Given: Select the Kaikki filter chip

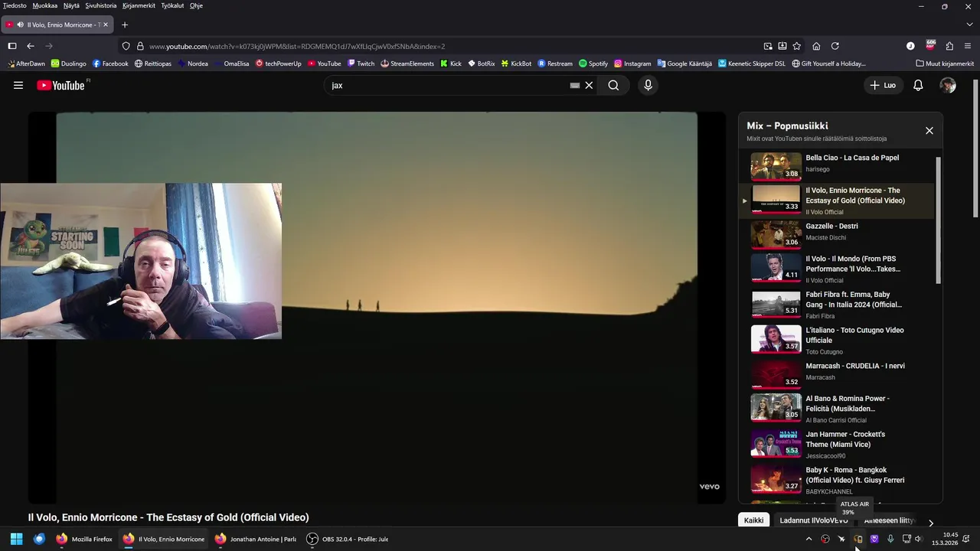Looking at the screenshot, I should (753, 520).
